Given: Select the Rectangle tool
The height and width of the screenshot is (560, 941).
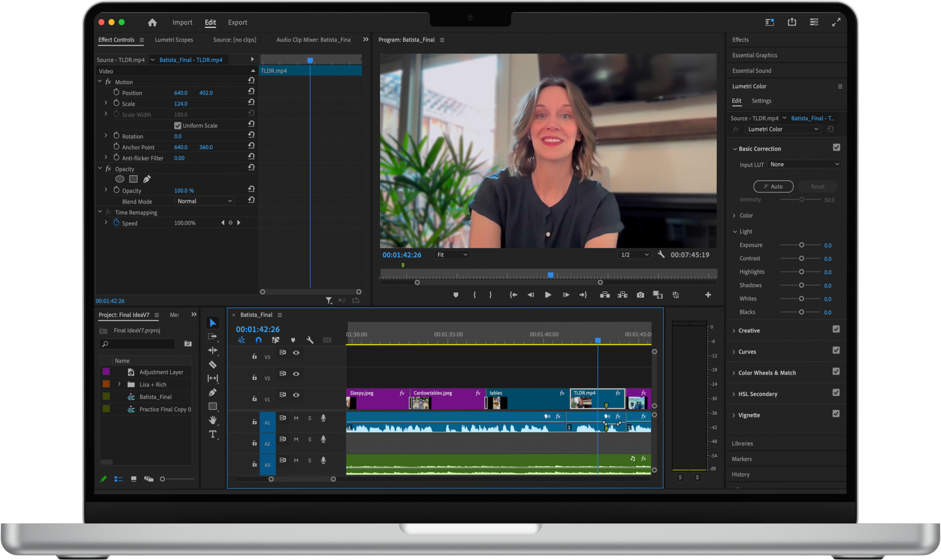Looking at the screenshot, I should coord(212,406).
